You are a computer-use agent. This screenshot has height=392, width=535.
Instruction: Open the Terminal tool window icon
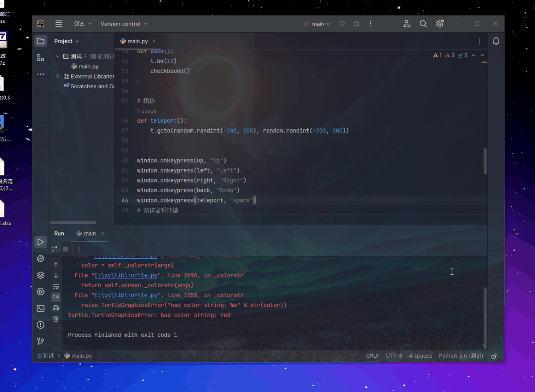click(41, 308)
